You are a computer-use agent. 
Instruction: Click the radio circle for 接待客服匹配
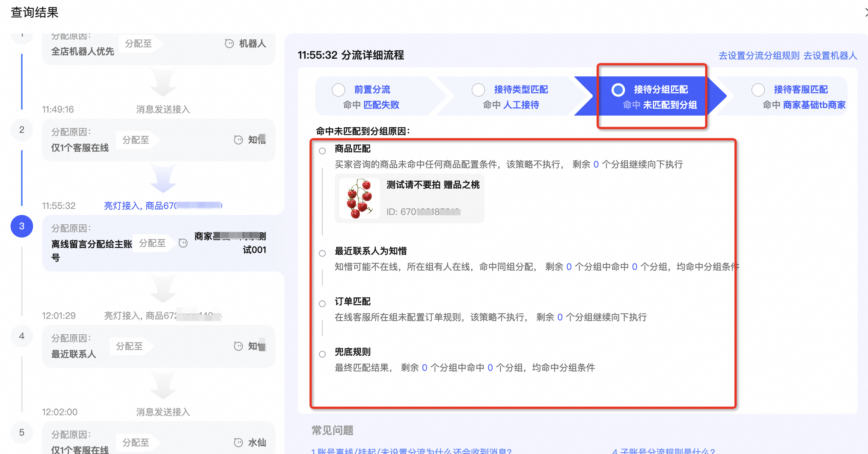[x=758, y=90]
